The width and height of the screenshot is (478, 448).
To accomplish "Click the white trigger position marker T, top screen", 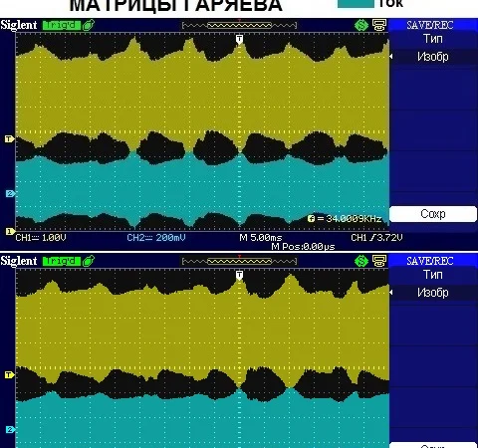I will (239, 40).
